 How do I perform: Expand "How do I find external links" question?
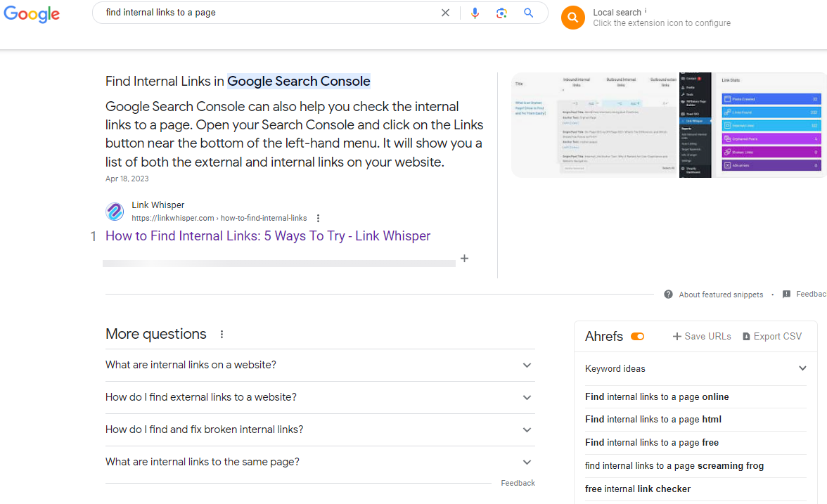[527, 398]
